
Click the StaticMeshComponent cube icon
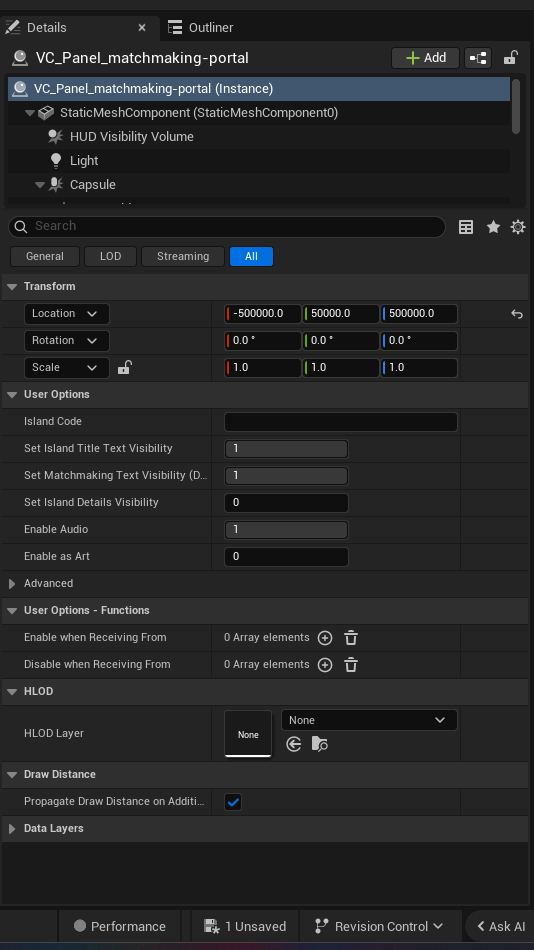pos(46,113)
